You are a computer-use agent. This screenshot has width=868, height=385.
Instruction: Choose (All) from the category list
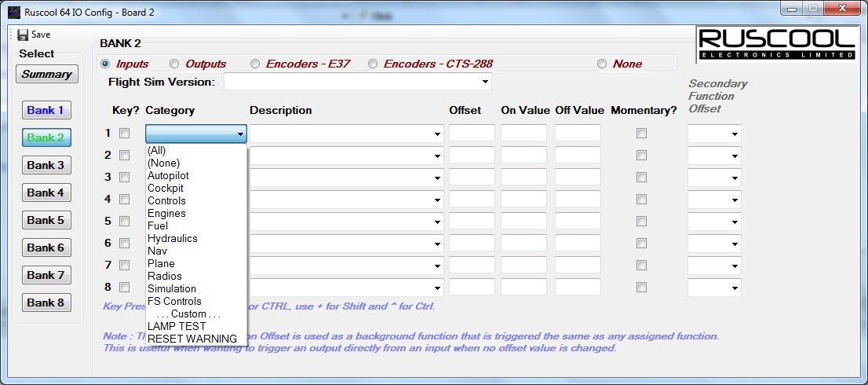point(196,150)
